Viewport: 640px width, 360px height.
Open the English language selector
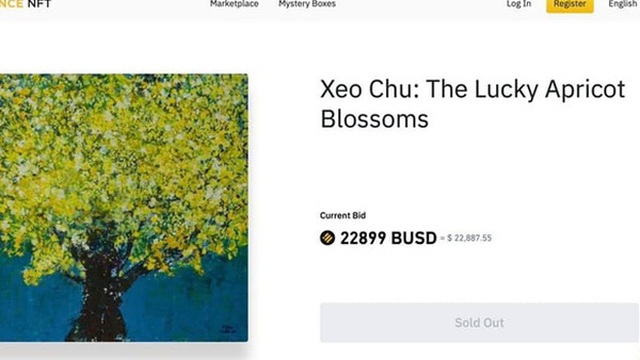623,4
